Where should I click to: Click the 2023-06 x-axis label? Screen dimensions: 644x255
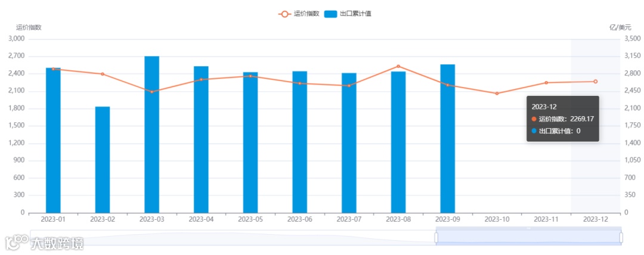300,219
